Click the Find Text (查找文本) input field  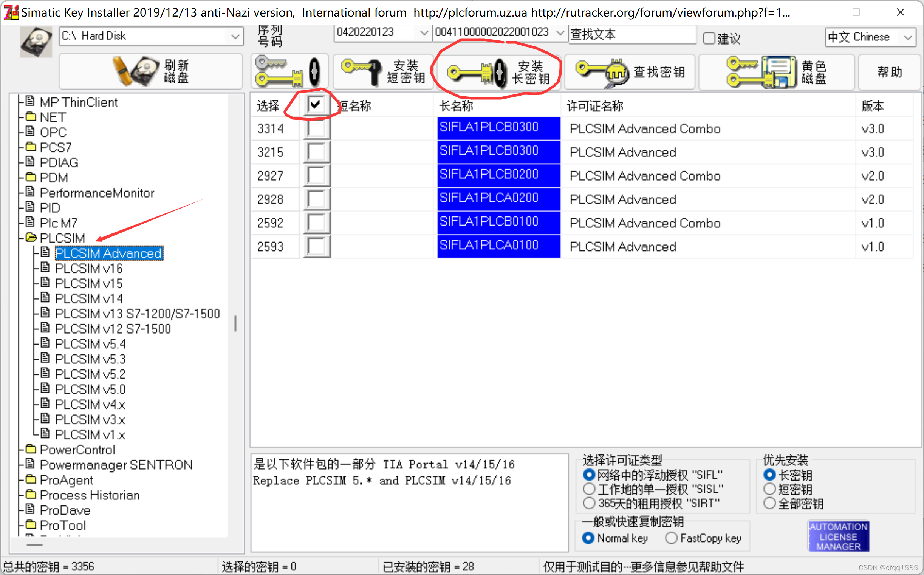tap(632, 35)
